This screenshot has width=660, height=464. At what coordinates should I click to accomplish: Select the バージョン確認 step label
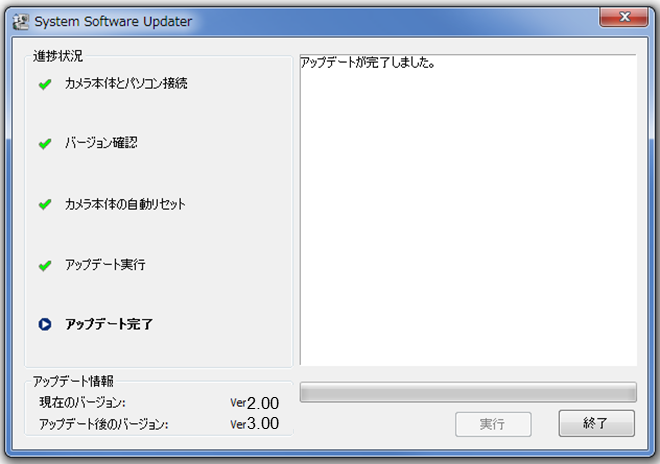click(x=101, y=143)
